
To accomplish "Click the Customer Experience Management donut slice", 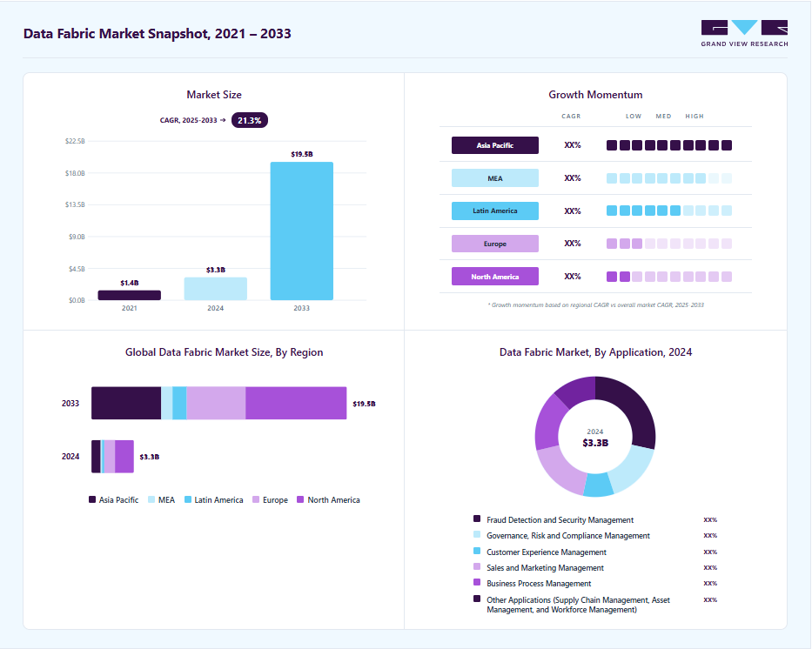I will point(598,485).
